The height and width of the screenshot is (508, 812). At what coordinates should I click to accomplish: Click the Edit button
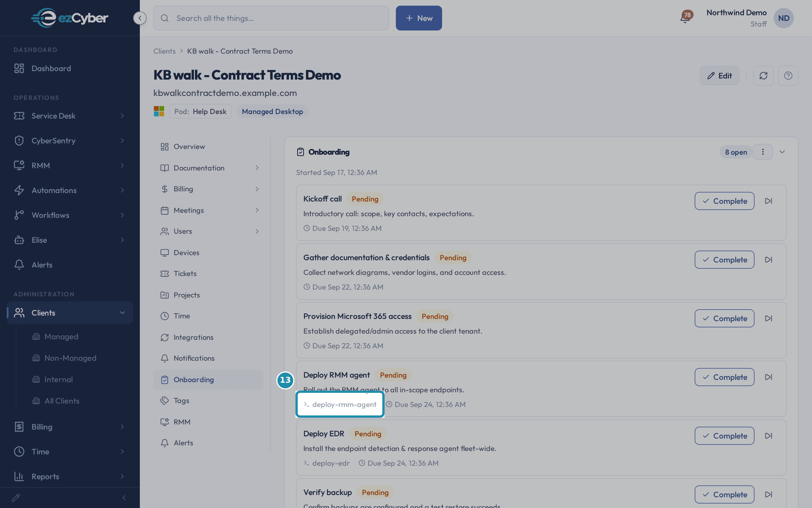[x=720, y=76]
